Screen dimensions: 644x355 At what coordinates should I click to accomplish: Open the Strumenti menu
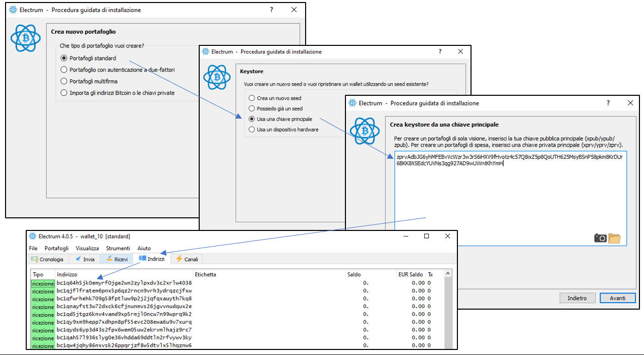point(118,248)
